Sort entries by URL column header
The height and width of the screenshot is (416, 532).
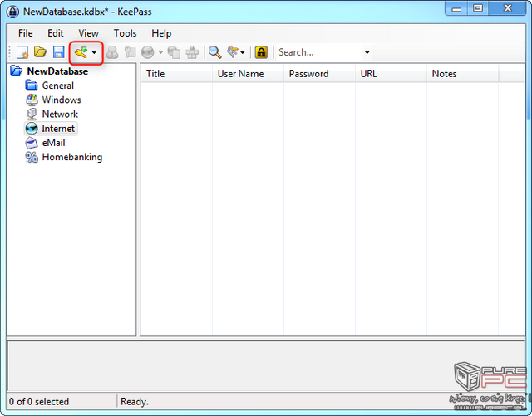click(x=391, y=74)
